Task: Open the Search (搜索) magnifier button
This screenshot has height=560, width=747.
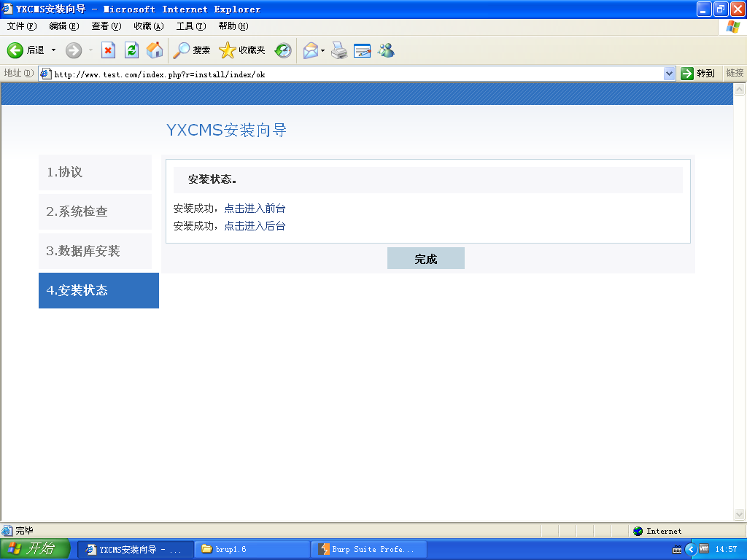Action: click(x=191, y=50)
